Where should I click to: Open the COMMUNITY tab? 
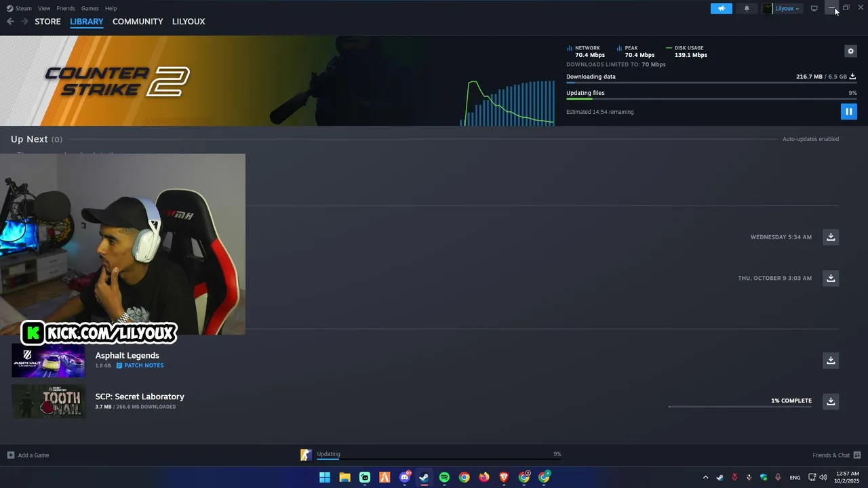pos(138,22)
